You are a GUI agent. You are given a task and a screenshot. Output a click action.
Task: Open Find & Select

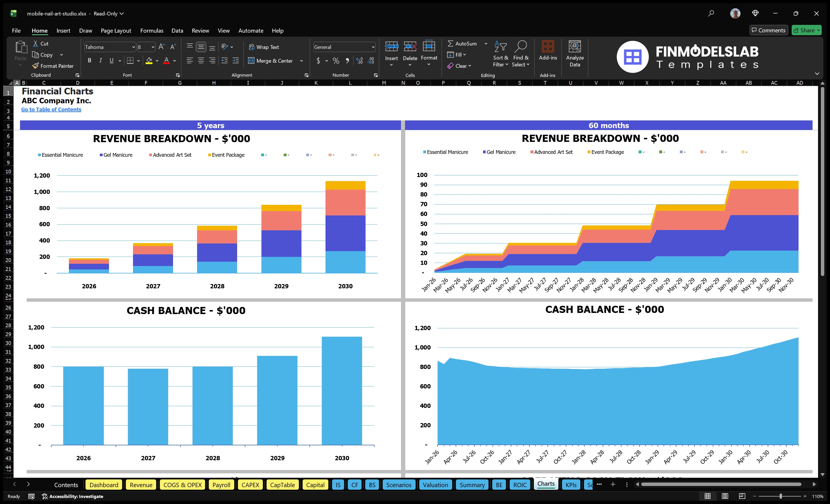[x=521, y=54]
